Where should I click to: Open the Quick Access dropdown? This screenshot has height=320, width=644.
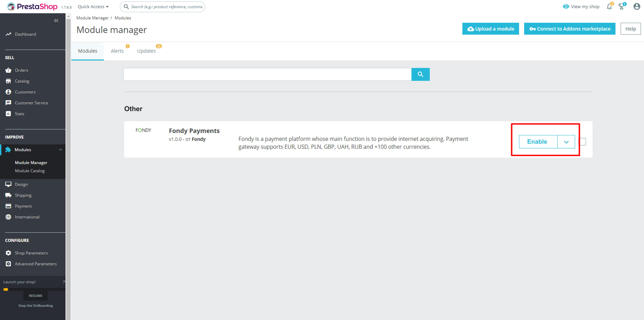93,6
